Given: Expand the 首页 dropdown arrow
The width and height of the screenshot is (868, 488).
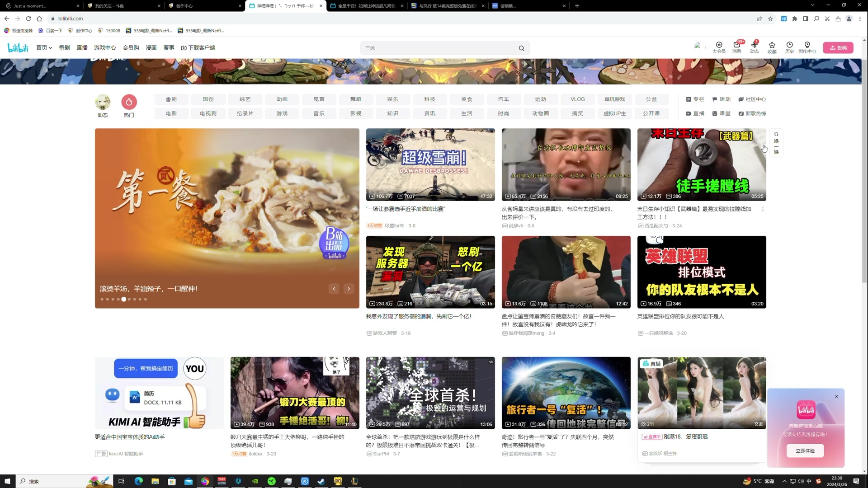Looking at the screenshot, I should coord(50,47).
